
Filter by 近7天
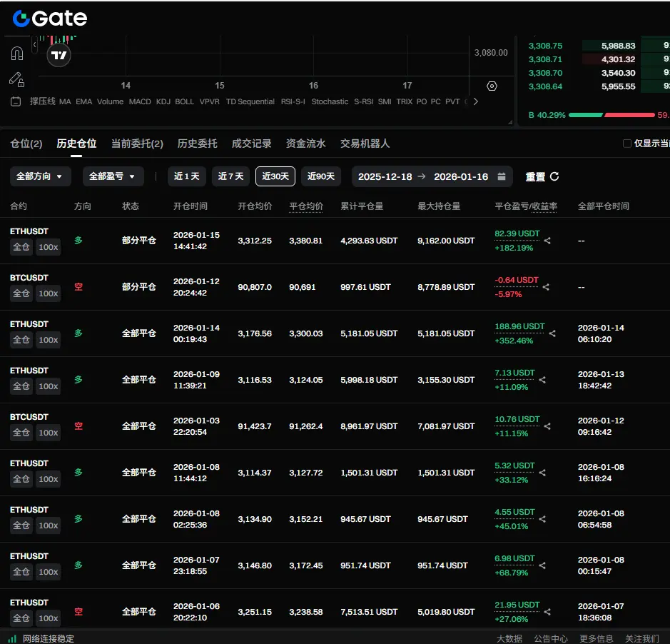tap(230, 176)
